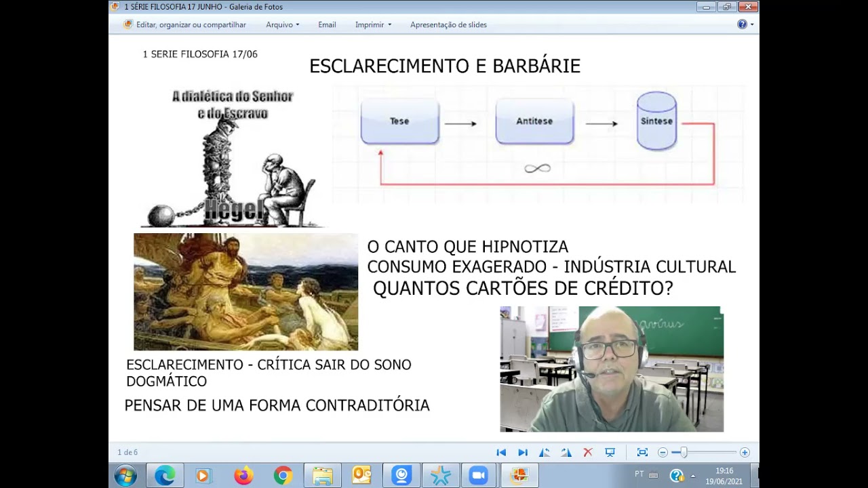The image size is (868, 488).
Task: Click 'PENSAR DE UMA FORMA CONTRADITÓRIA' text
Action: (x=277, y=405)
